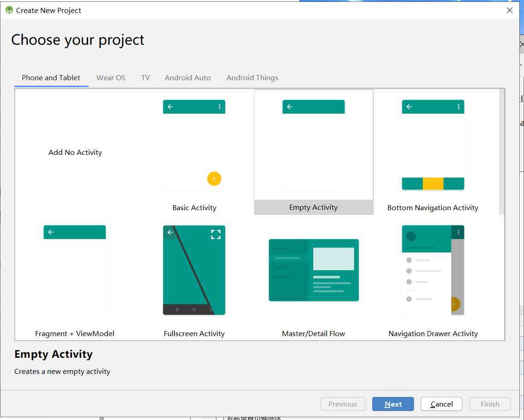Viewport: 524px width, 420px height.
Task: Click the Next button
Action: point(393,404)
